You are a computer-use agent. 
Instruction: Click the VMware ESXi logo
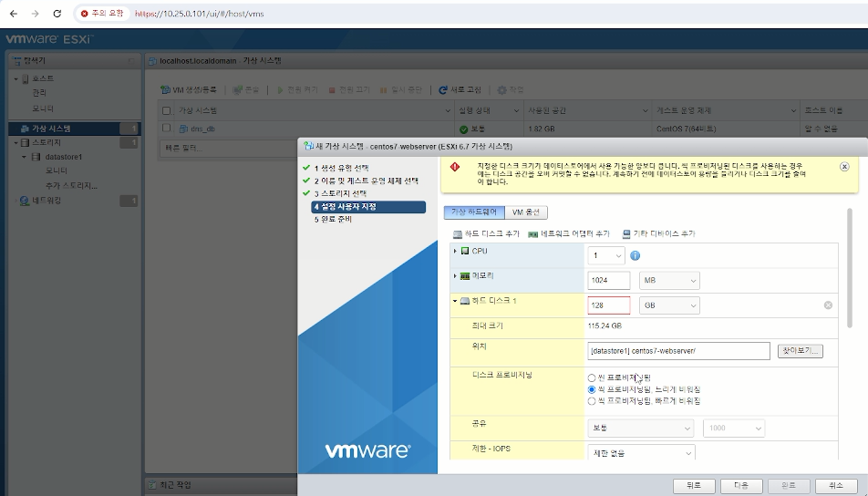click(50, 39)
